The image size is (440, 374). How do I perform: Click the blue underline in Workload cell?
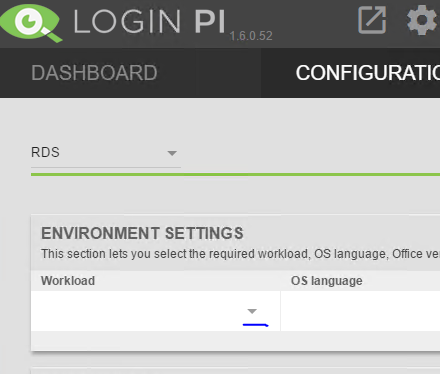[256, 325]
